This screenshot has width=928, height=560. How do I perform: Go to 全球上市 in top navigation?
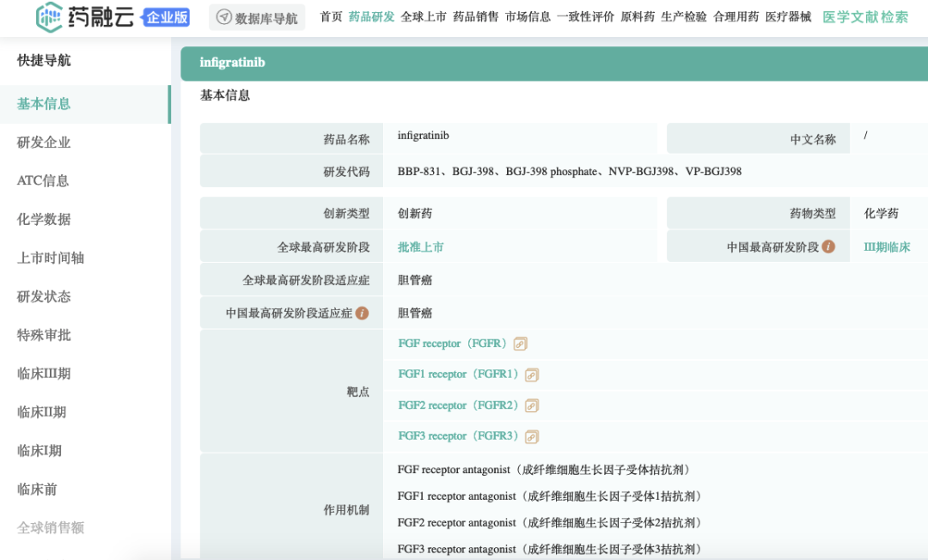(x=424, y=16)
